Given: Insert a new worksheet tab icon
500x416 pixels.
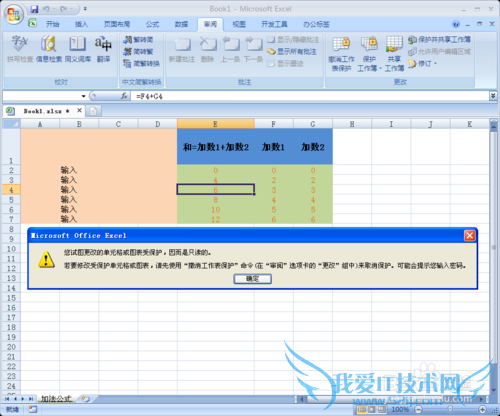Looking at the screenshot, I should [x=85, y=399].
